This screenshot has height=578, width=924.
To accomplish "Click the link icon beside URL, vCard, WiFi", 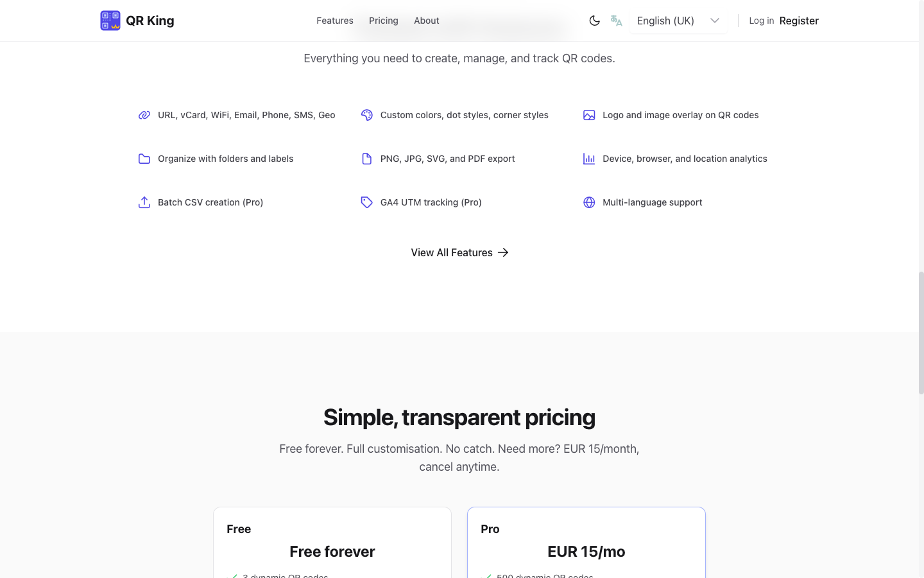I will click(144, 115).
